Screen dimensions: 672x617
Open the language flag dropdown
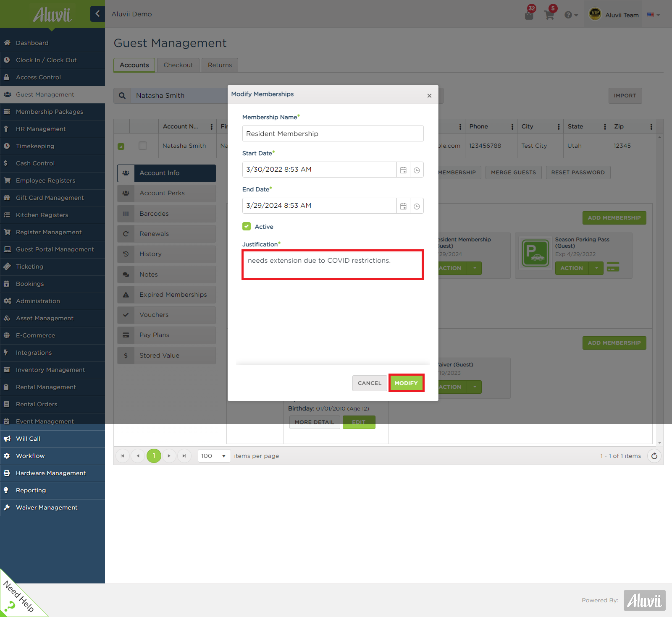(x=654, y=15)
